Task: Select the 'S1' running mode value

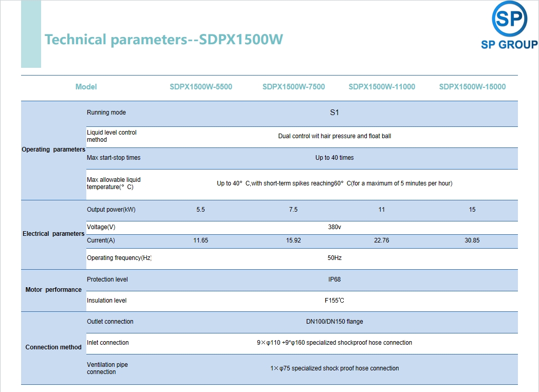Action: (x=334, y=113)
